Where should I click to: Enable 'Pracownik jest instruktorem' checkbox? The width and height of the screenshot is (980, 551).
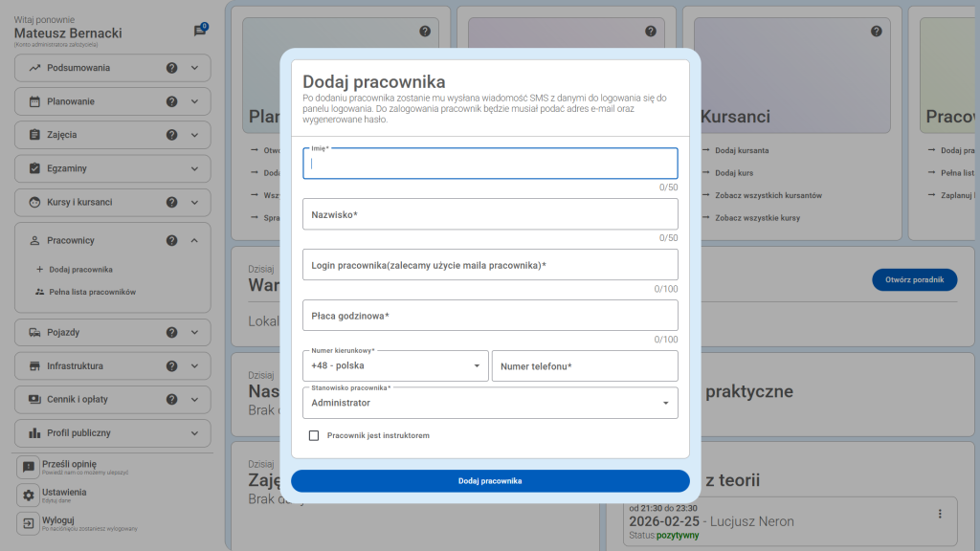pos(314,435)
